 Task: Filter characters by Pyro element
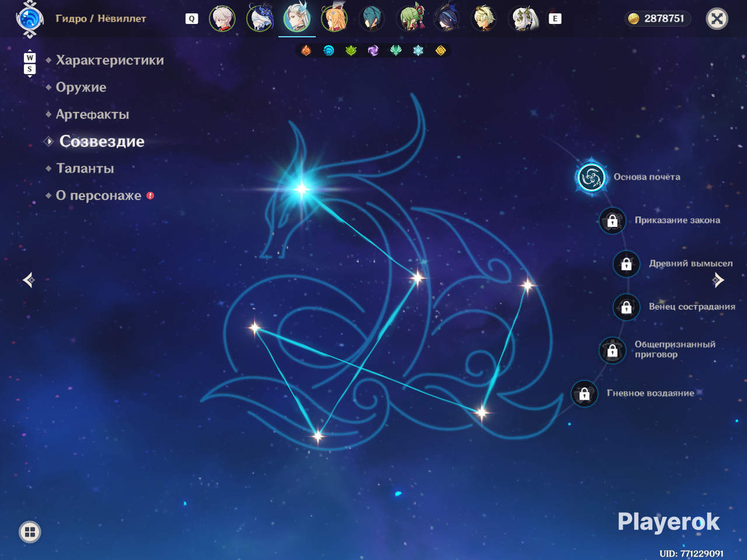[x=306, y=51]
